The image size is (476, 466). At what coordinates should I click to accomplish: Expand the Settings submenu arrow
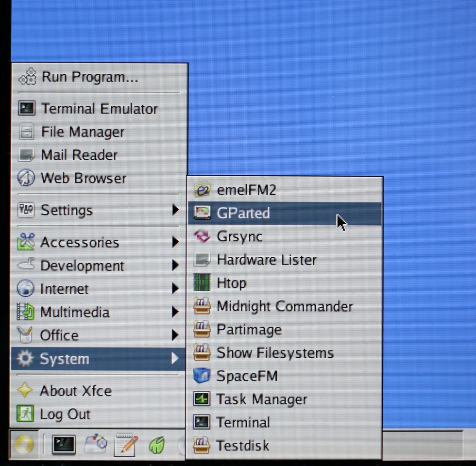point(175,210)
